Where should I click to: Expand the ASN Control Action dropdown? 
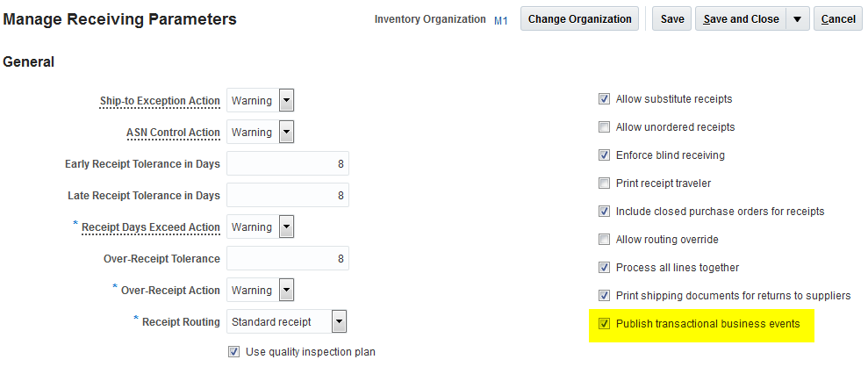[x=286, y=133]
